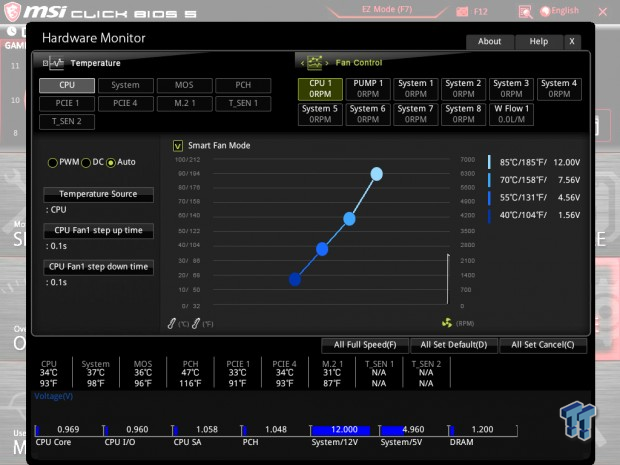Click the 55°C fan curve point
Image resolution: width=620 pixels, height=465 pixels.
pos(322,249)
